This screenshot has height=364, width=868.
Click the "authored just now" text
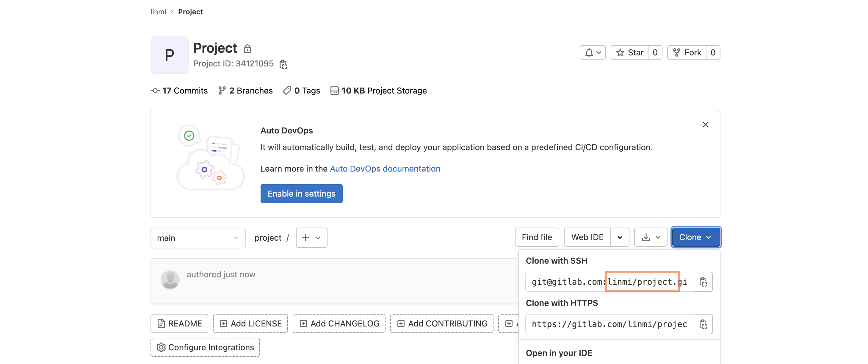221,275
